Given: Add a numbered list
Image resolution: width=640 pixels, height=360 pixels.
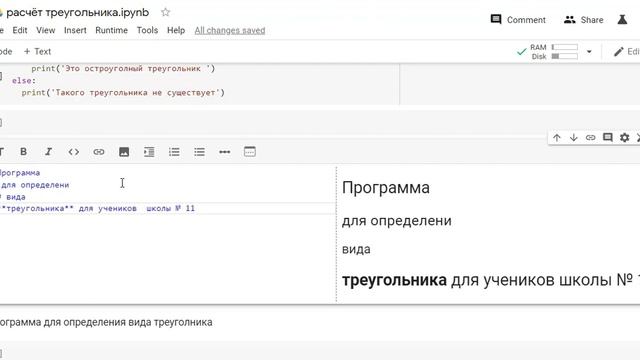Looking at the screenshot, I should (x=174, y=152).
